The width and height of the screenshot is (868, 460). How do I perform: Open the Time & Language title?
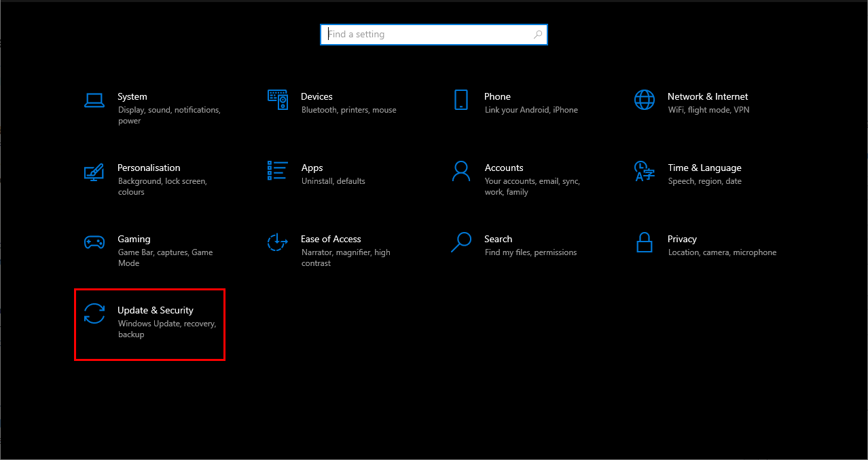[704, 168]
